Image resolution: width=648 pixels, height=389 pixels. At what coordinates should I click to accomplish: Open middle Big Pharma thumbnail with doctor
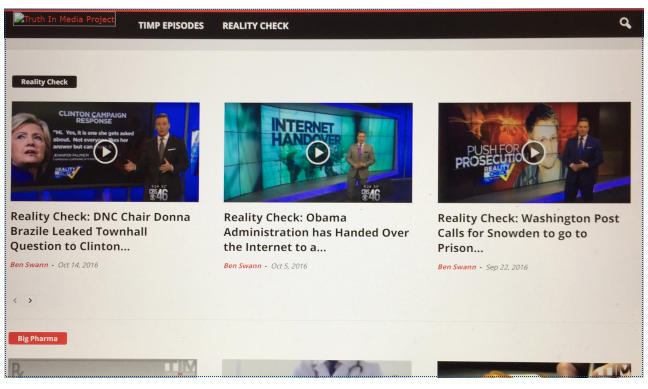click(317, 368)
